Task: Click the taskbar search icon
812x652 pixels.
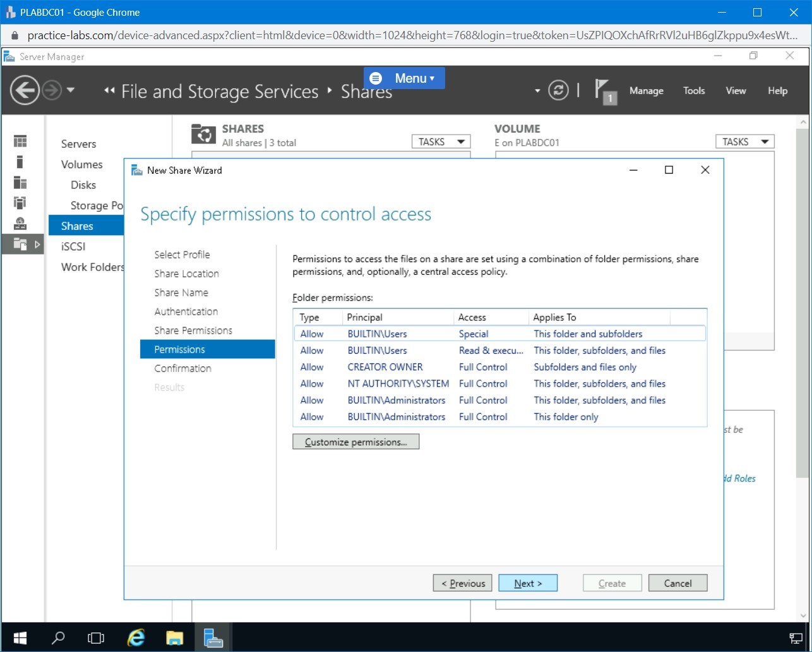Action: 57,637
